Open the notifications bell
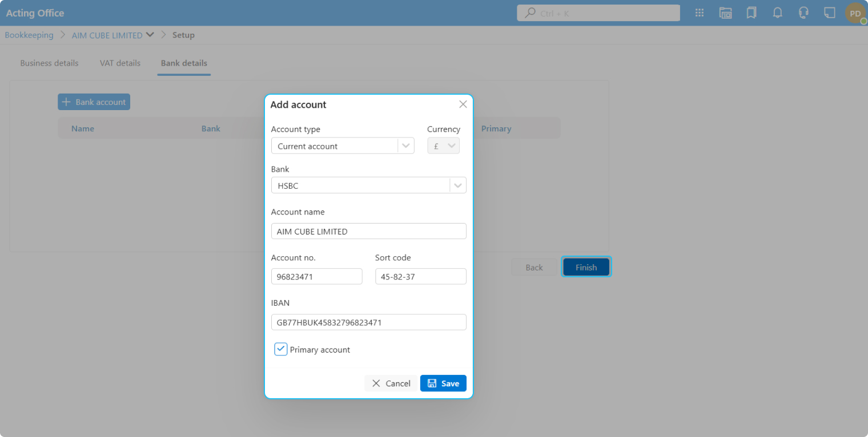The width and height of the screenshot is (868, 437). (x=777, y=13)
